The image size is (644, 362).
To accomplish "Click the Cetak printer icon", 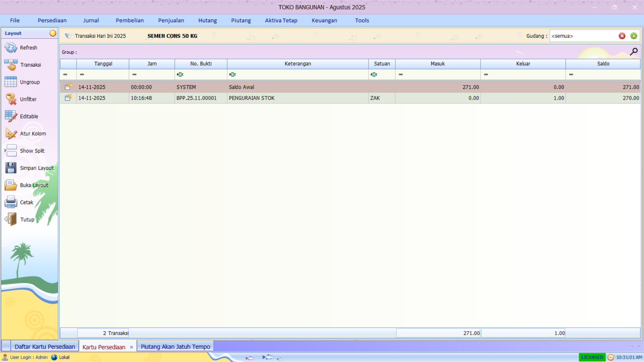I will click(10, 202).
